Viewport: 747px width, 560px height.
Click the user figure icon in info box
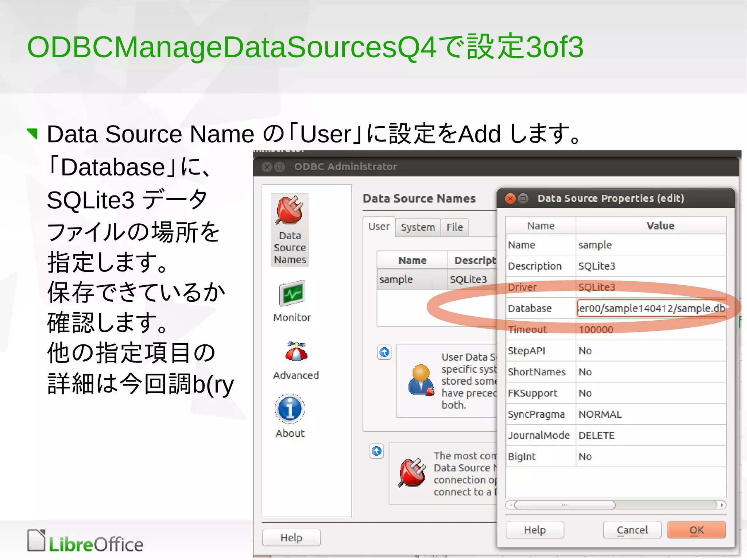point(421,380)
